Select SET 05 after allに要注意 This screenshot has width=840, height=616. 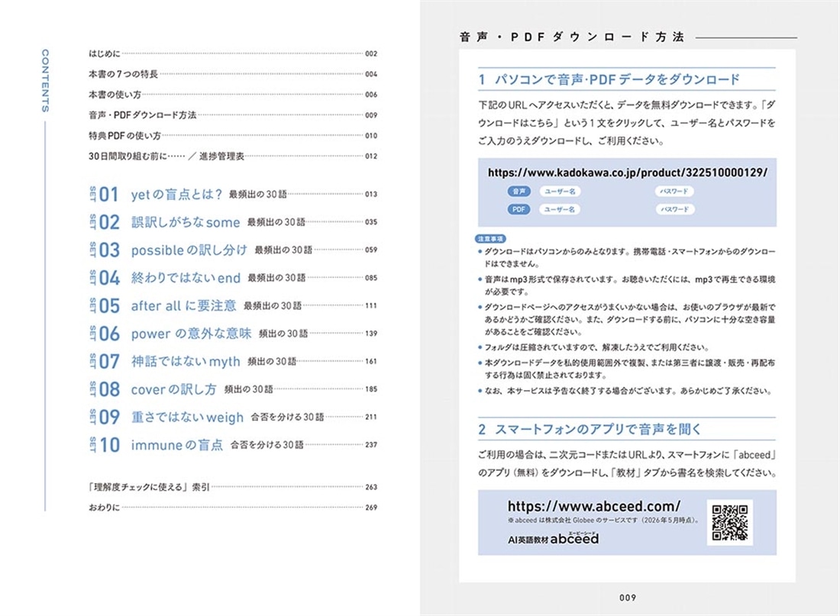click(x=232, y=305)
